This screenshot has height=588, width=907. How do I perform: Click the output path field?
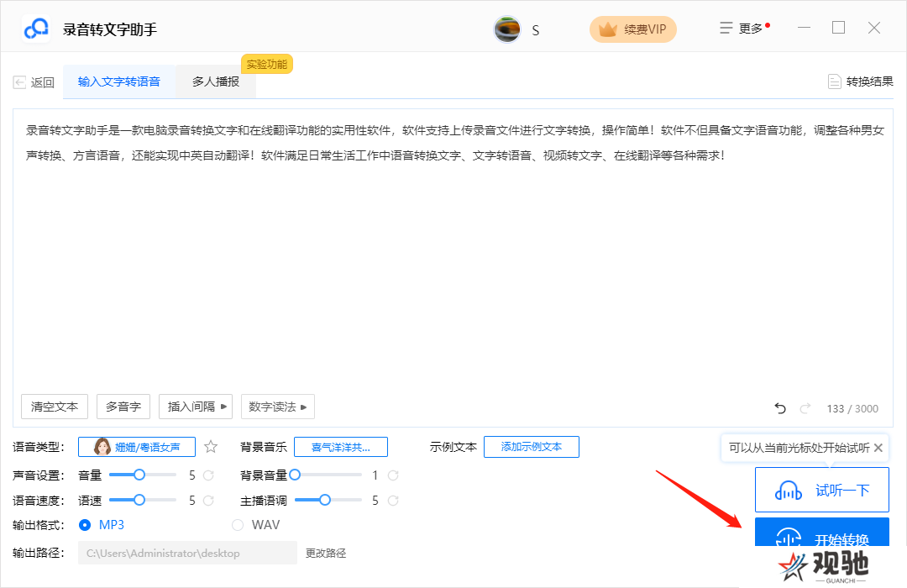pos(187,553)
